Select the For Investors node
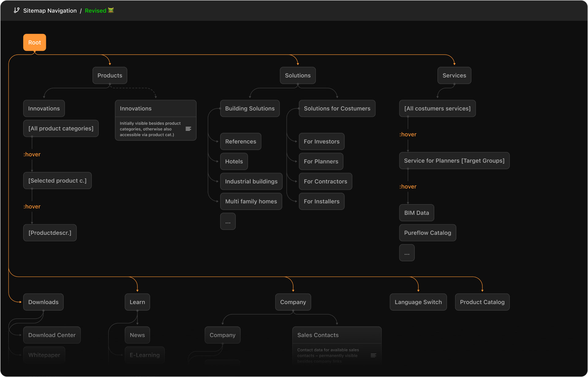This screenshot has height=377, width=588. coord(322,142)
